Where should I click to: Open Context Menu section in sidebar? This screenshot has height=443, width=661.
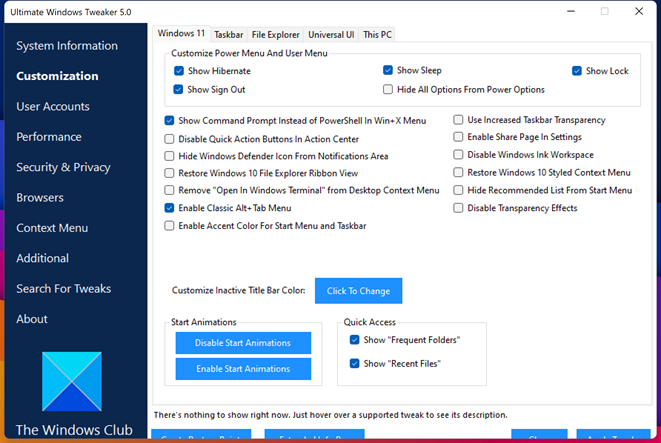[x=52, y=228]
